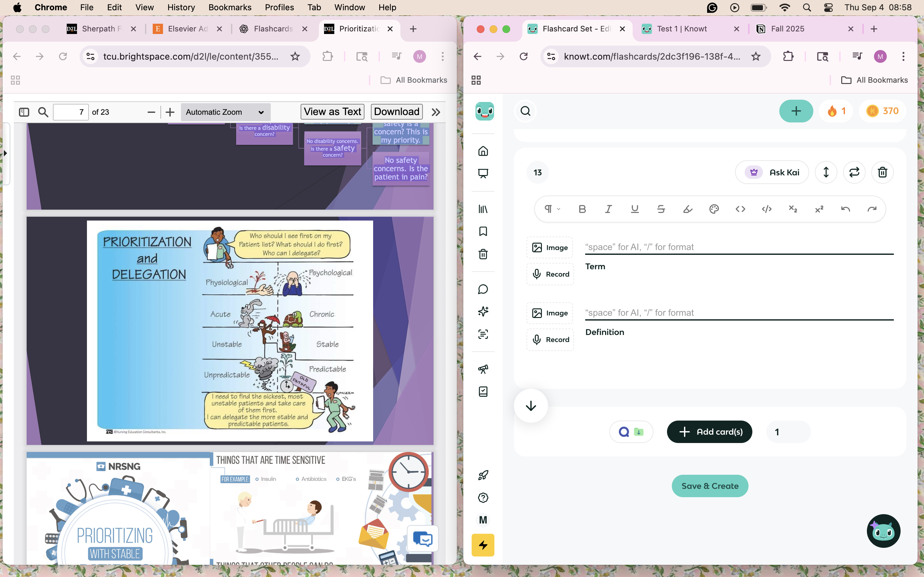Expand more PDF tools chevron
The image size is (924, 577).
pyautogui.click(x=436, y=112)
